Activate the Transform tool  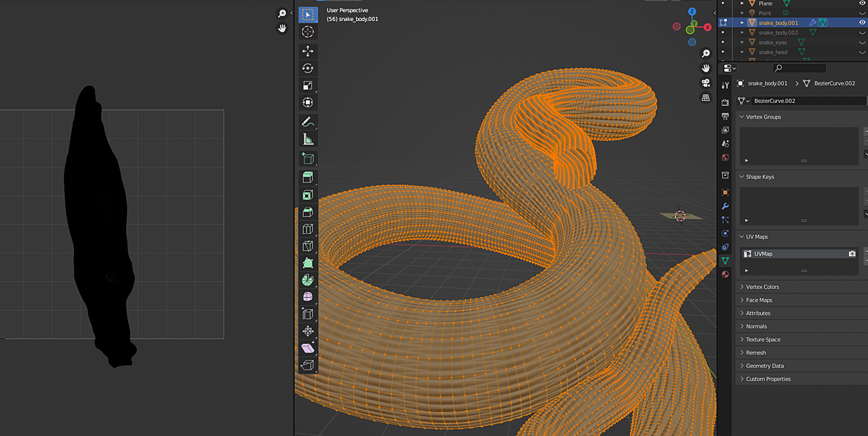[308, 102]
